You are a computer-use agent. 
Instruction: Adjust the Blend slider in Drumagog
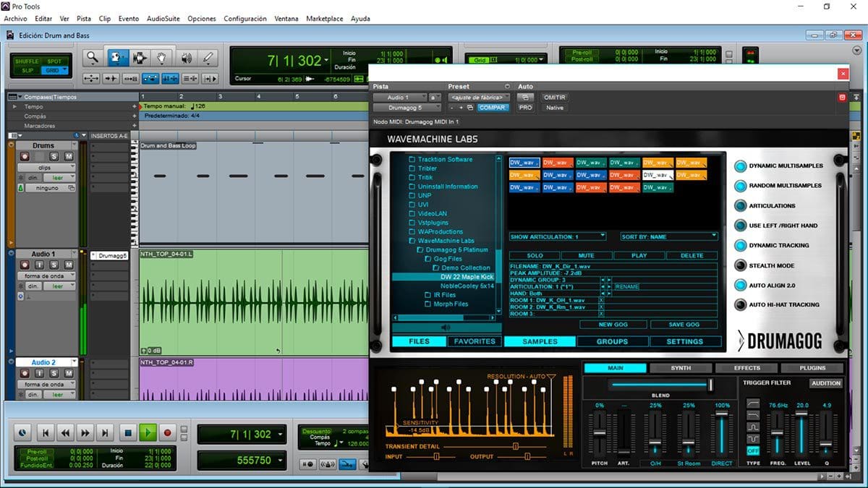[661, 384]
